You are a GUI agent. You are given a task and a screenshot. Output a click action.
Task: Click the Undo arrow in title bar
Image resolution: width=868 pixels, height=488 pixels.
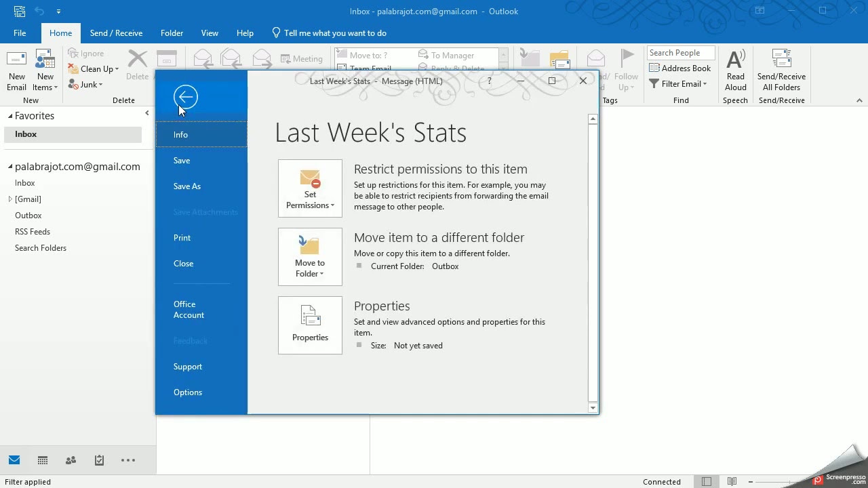click(x=39, y=11)
